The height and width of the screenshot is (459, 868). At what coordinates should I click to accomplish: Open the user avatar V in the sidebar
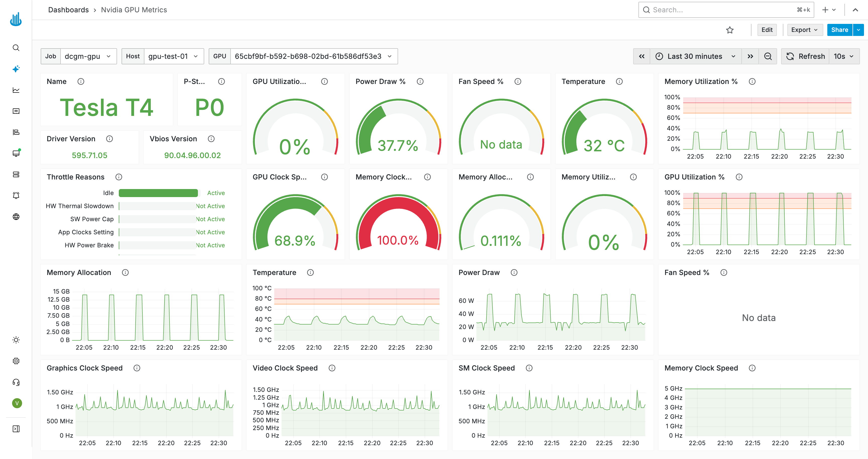17,403
